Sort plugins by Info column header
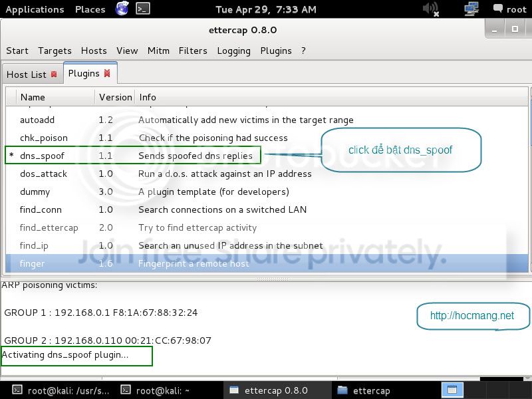The image size is (532, 399). point(331,97)
